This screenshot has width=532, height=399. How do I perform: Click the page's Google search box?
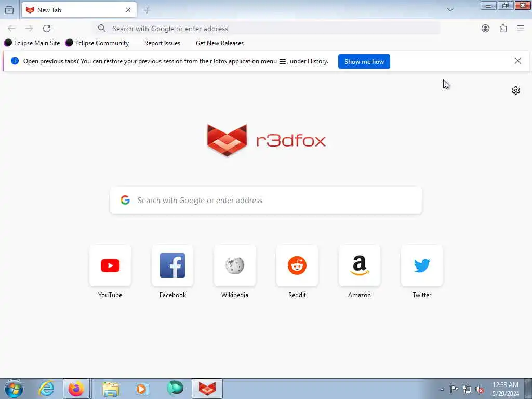pyautogui.click(x=266, y=200)
